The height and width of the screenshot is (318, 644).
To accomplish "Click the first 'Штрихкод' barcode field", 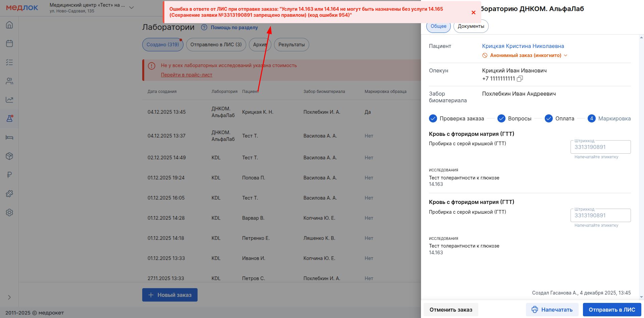I will 600,147.
